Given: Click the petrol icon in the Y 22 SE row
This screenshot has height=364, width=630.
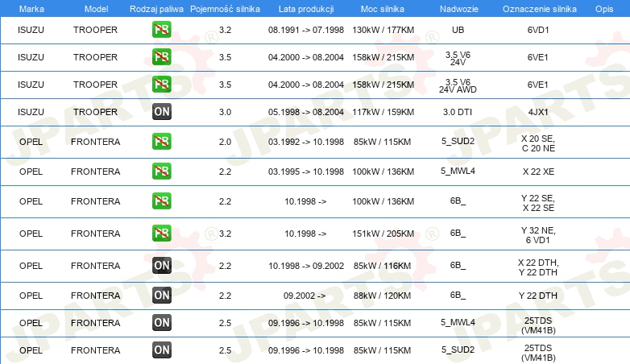Looking at the screenshot, I should pos(161,201).
